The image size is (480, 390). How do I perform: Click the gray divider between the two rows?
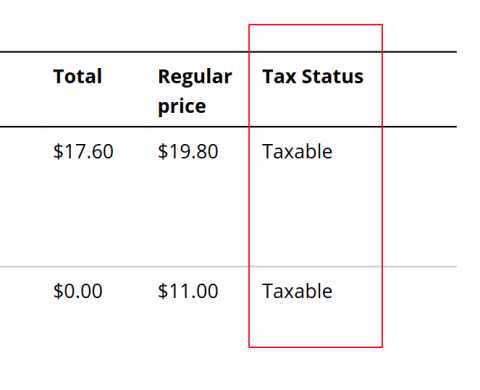point(228,267)
